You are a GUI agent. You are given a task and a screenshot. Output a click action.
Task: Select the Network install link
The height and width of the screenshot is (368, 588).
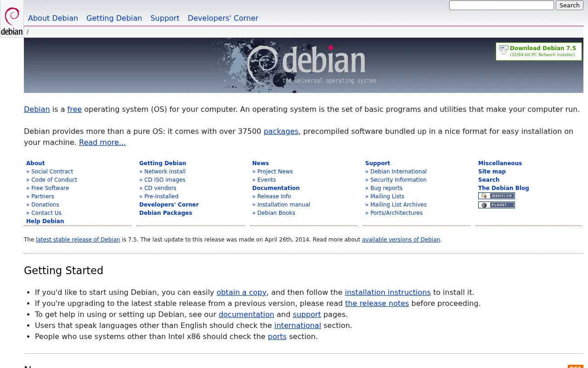pos(165,172)
